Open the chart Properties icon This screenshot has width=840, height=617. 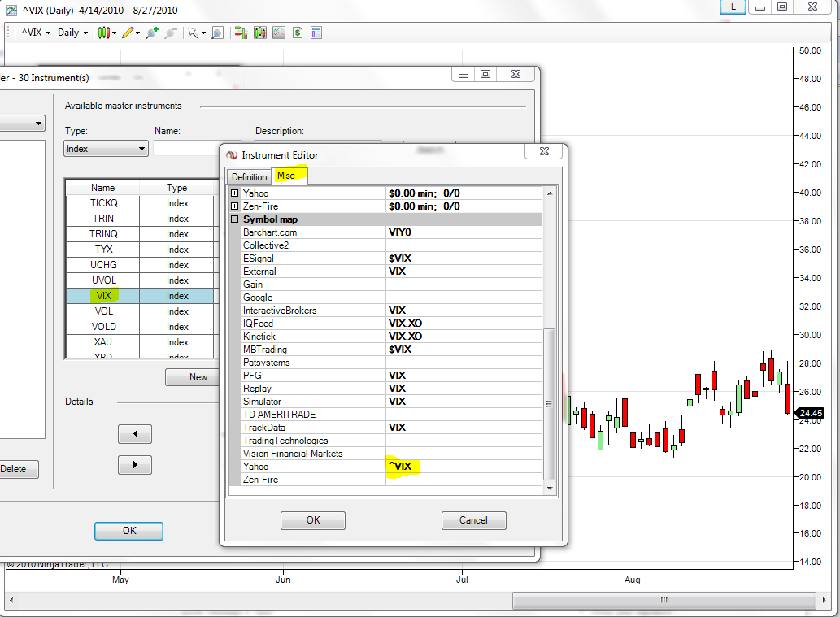tap(316, 33)
